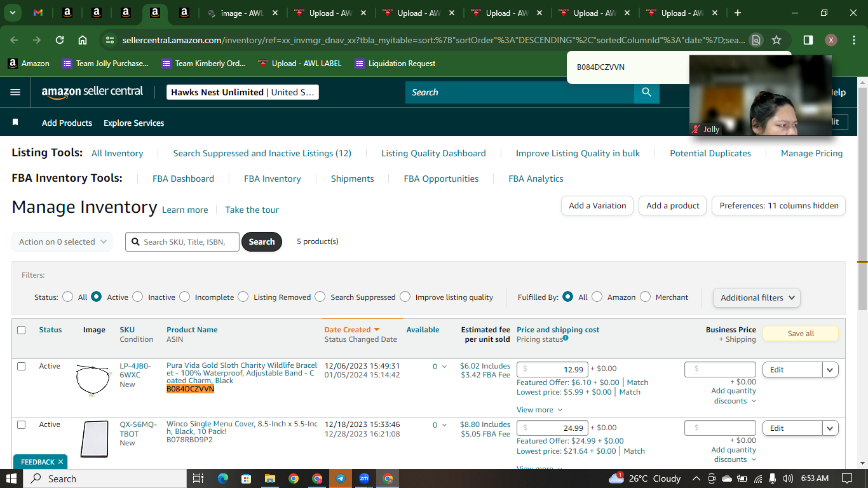The image size is (868, 488).
Task: Filter Fulfilled By Amazon radio button
Action: 597,296
